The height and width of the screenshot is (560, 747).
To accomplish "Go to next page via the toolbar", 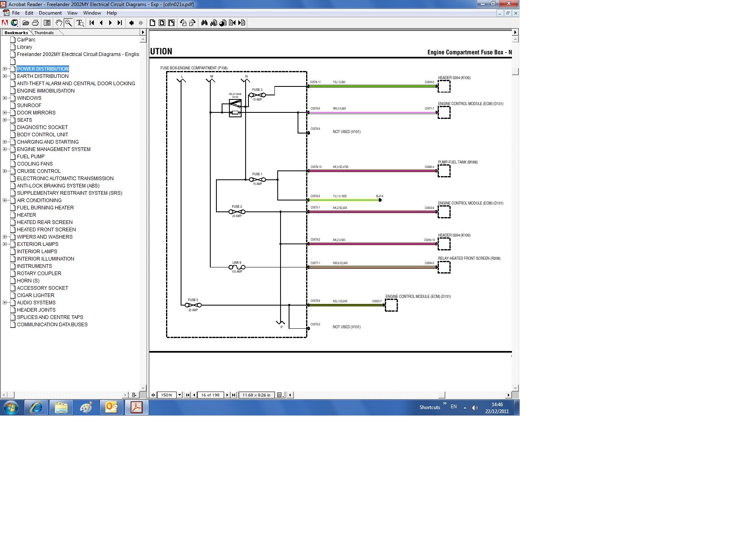I will tap(110, 23).
